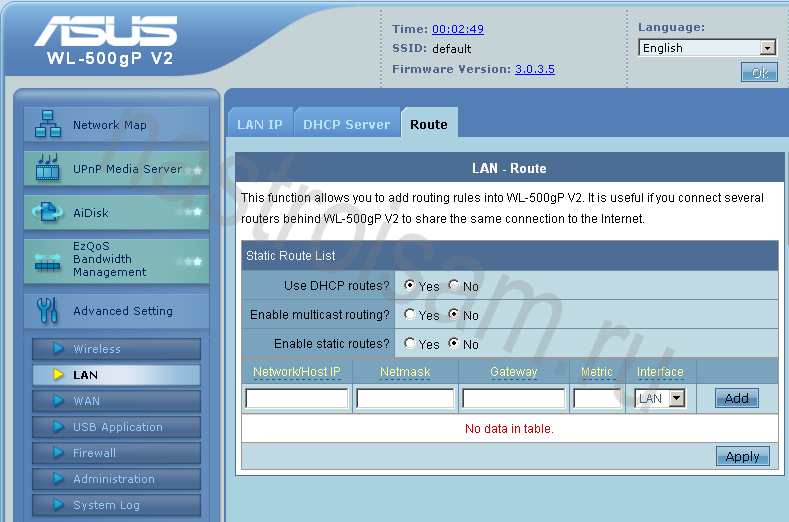Click the time link 00:02:49
Image resolution: width=789 pixels, height=522 pixels.
[x=458, y=29]
